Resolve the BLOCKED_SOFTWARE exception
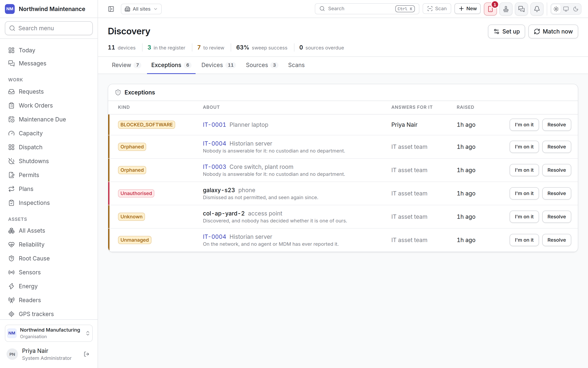This screenshot has height=368, width=588. coord(556,125)
